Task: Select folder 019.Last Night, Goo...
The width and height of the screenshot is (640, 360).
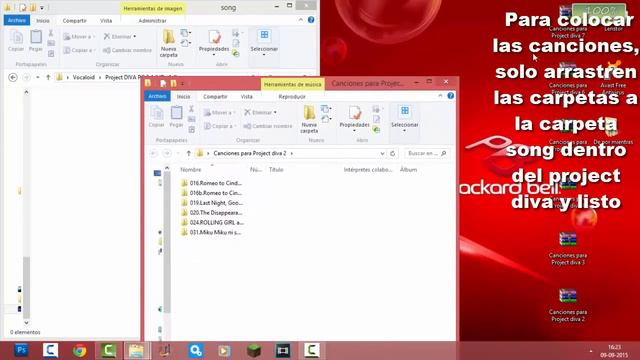Action: click(x=211, y=203)
